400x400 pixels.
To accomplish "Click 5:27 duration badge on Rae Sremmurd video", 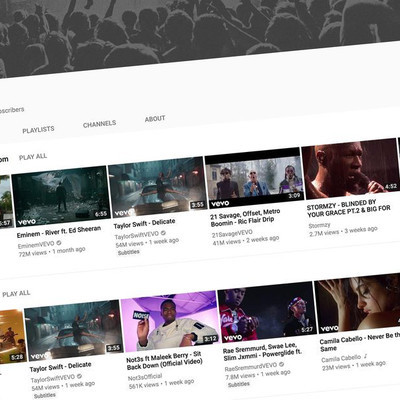I will pos(307,330).
